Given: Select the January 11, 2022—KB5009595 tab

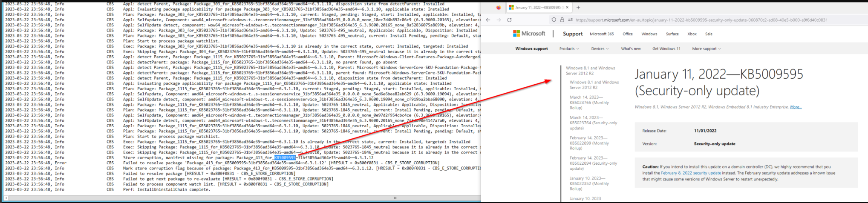Looking at the screenshot, I should (x=539, y=7).
